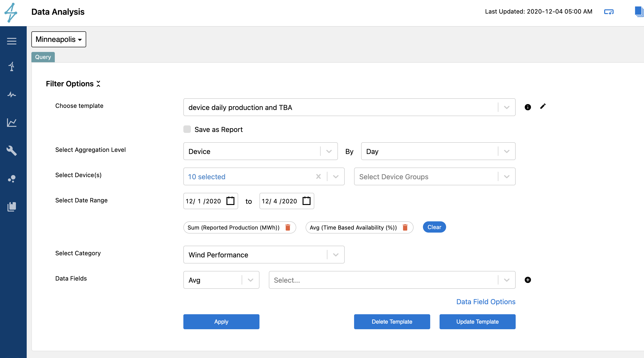
Task: Open the line chart analysis sidebar icon
Action: [11, 123]
